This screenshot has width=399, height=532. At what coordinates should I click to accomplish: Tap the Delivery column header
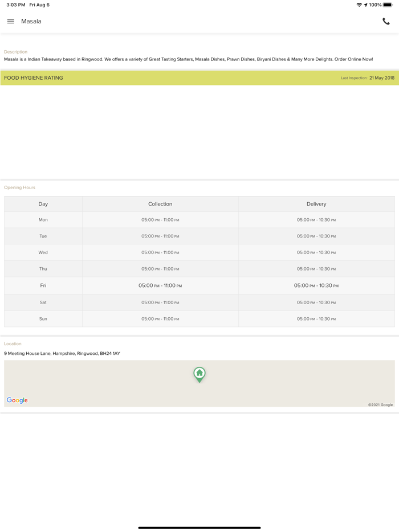316,204
